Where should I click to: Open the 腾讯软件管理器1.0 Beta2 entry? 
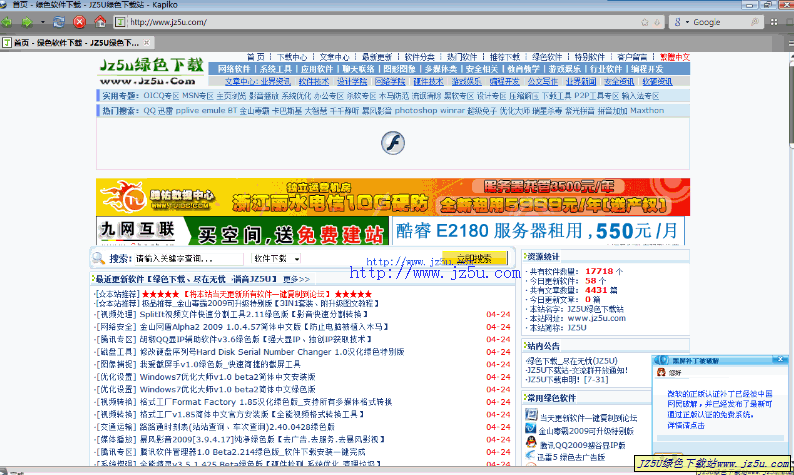(252, 452)
